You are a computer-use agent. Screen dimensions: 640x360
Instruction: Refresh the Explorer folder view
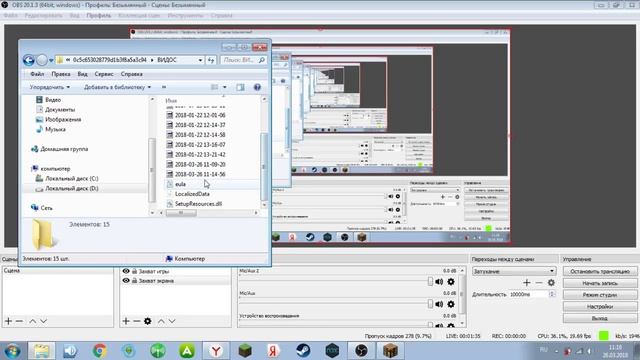coord(211,60)
